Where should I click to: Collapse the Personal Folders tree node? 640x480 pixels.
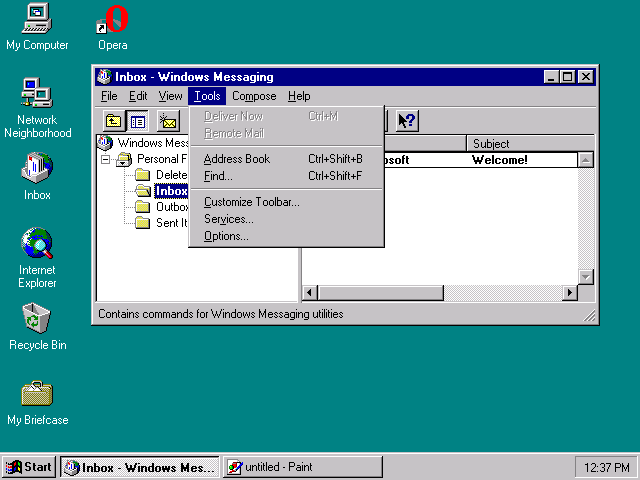pos(106,159)
